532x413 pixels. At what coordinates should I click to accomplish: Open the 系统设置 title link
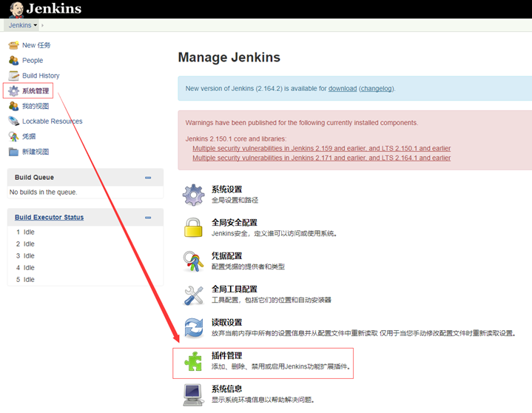(226, 189)
